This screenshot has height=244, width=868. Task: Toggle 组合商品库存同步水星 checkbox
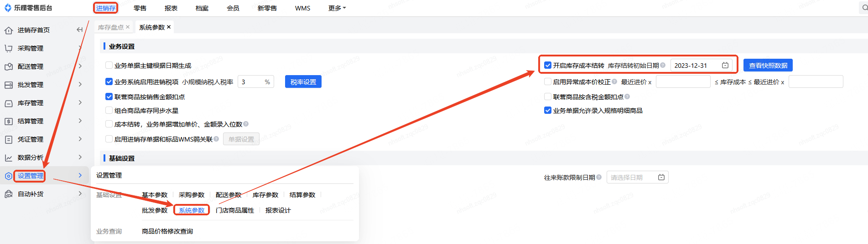(109, 110)
